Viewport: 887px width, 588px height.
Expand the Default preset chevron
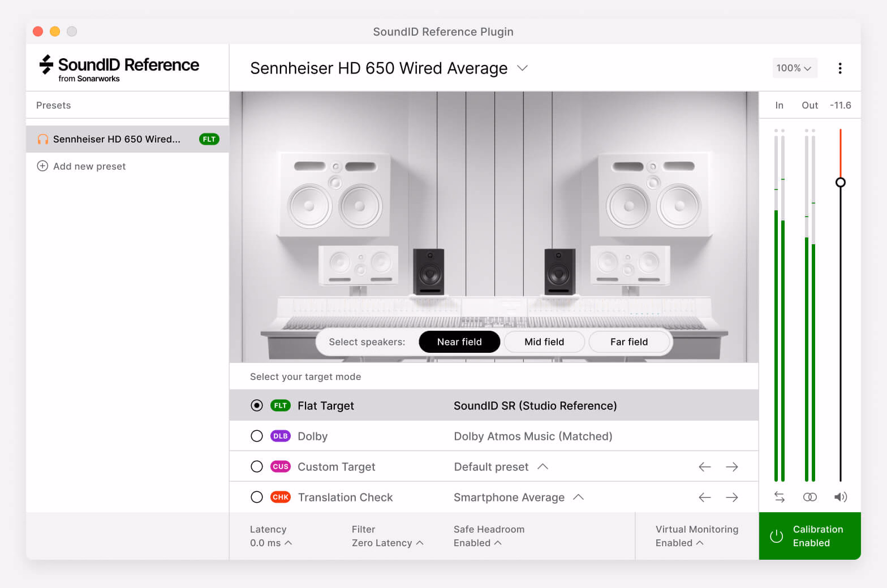[x=543, y=466]
